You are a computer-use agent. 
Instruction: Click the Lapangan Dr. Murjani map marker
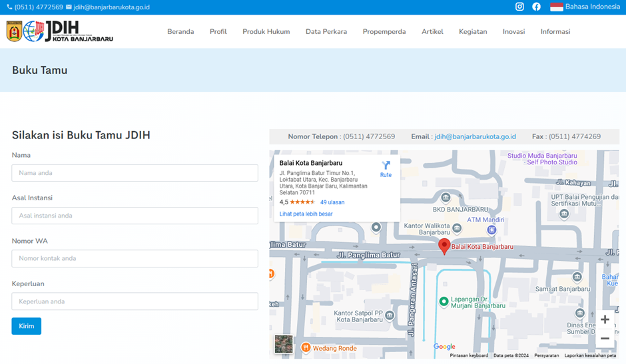coord(444,301)
